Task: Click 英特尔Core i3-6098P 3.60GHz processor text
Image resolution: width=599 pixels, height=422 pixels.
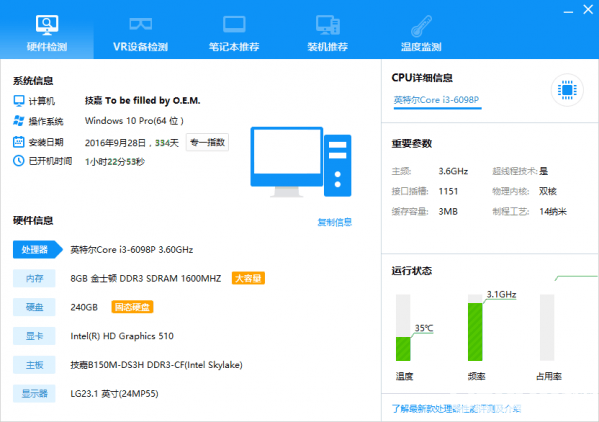Action: click(132, 250)
